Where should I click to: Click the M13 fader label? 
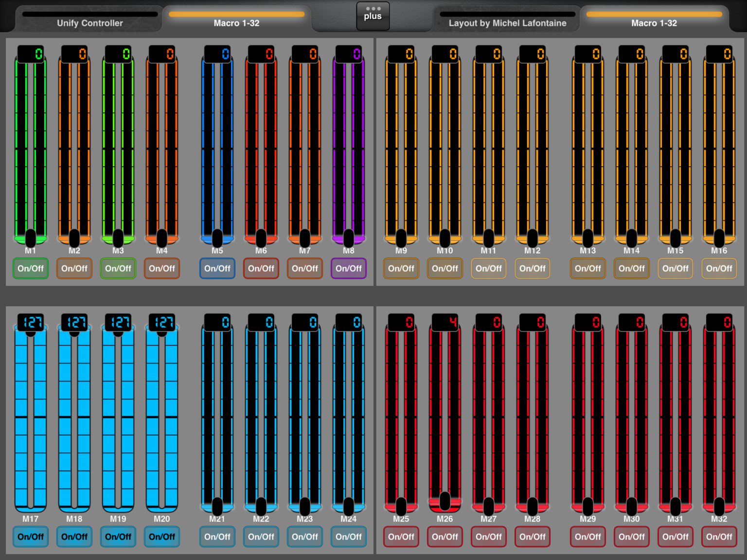pos(588,251)
